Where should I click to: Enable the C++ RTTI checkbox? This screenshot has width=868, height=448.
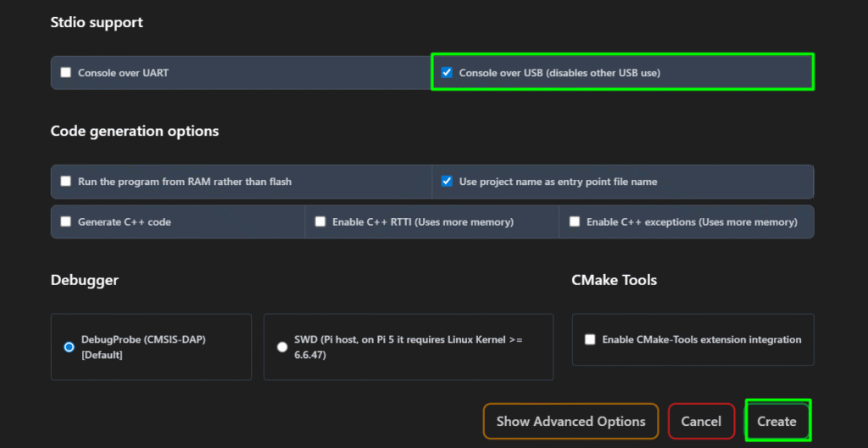tap(320, 222)
